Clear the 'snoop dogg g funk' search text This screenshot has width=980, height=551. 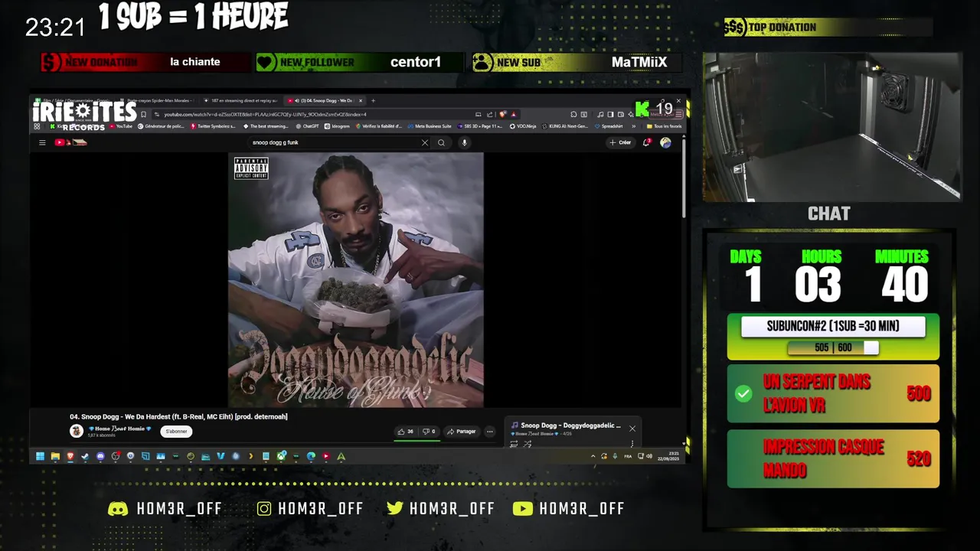pyautogui.click(x=425, y=142)
